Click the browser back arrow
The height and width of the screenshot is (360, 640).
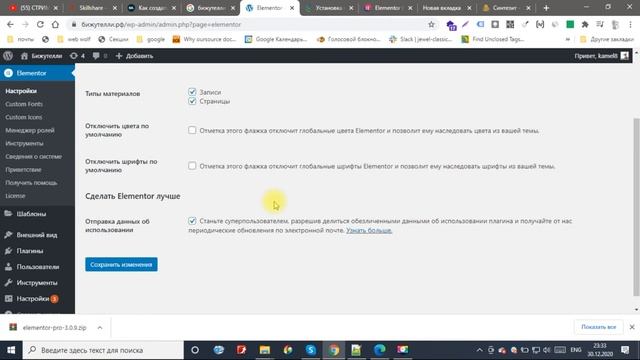tap(10, 24)
